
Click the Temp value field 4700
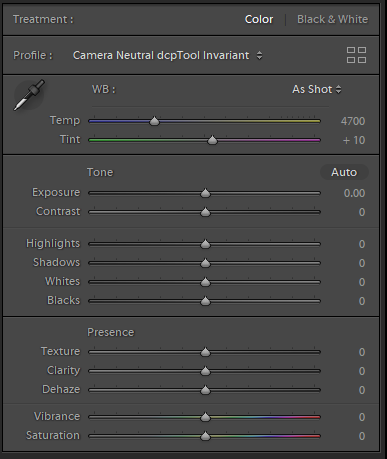353,121
